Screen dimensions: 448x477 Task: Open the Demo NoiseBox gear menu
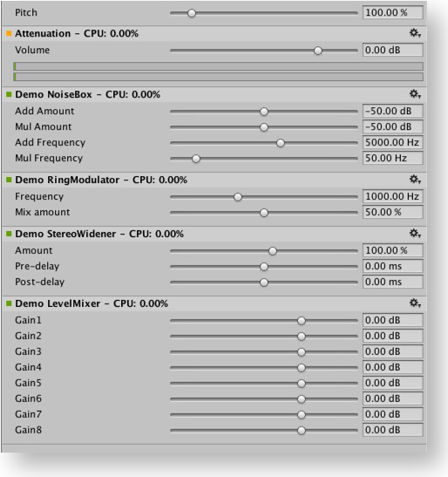415,94
